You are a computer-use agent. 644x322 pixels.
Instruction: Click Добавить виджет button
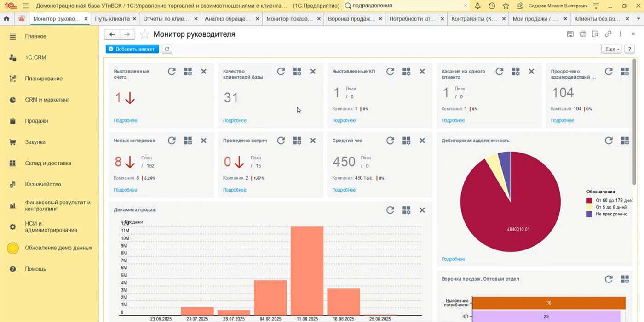click(132, 49)
